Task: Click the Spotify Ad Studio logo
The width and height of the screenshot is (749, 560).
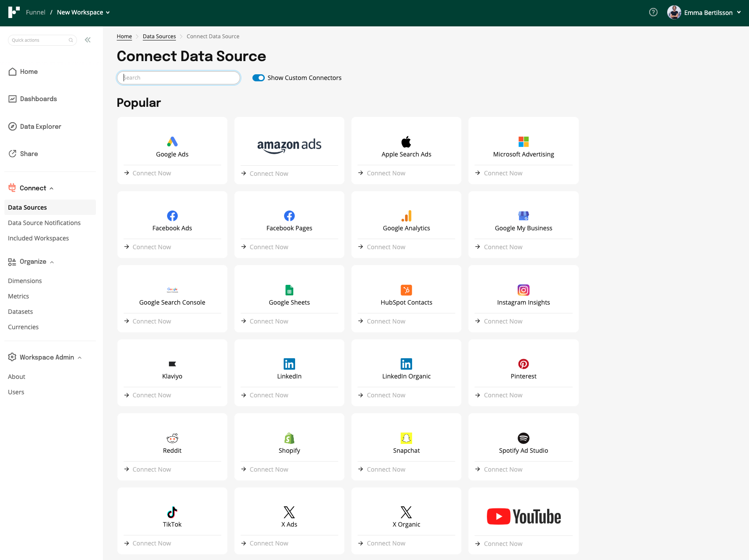Action: click(523, 438)
